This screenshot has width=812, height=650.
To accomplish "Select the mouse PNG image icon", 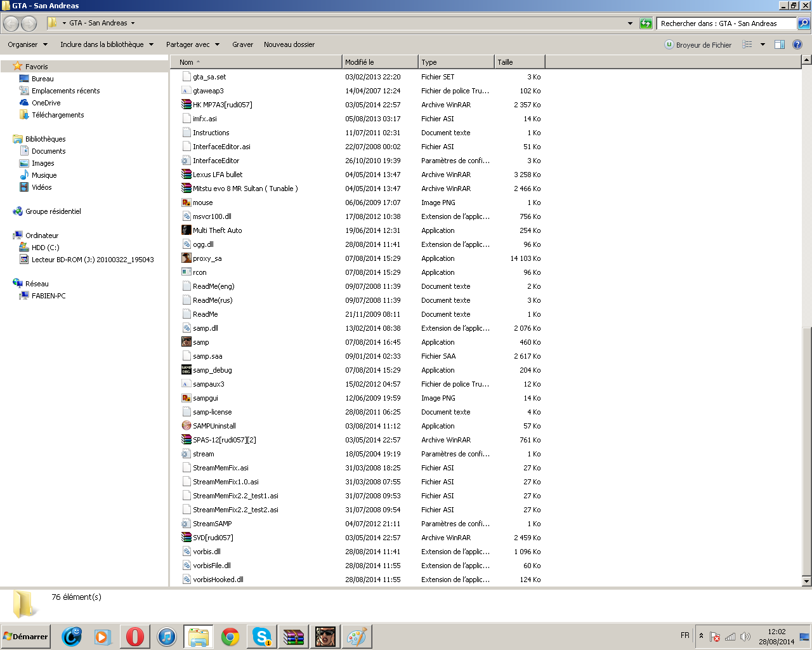I will 187,202.
